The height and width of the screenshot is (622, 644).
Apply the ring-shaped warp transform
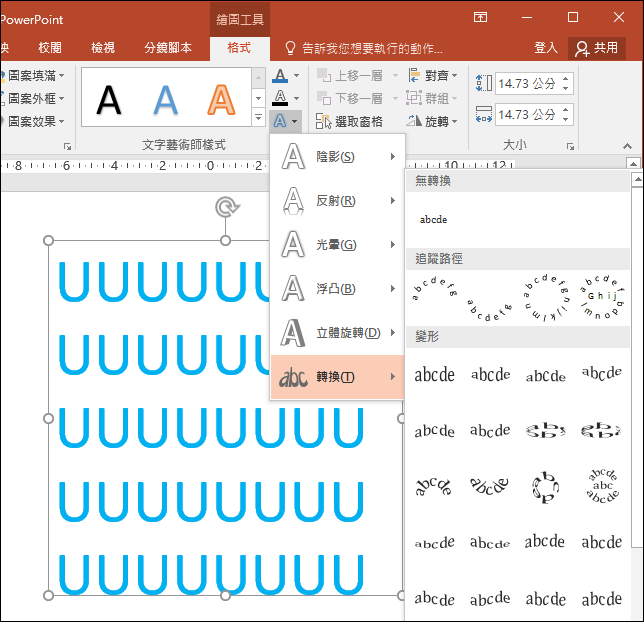pos(545,487)
